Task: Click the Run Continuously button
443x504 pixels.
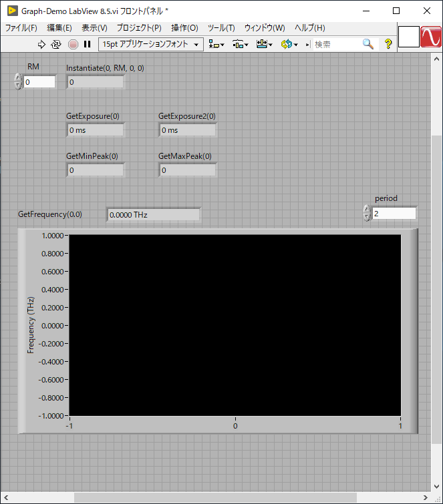Action: (x=56, y=44)
